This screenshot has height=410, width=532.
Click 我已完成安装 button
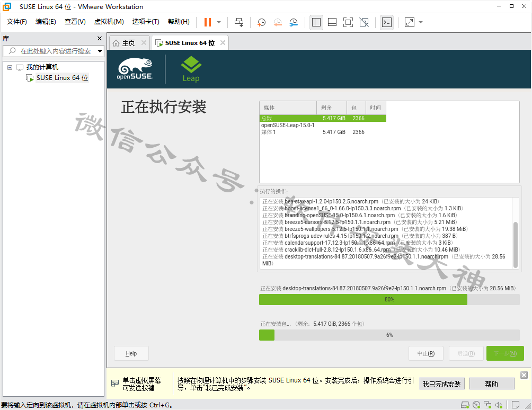(x=442, y=384)
